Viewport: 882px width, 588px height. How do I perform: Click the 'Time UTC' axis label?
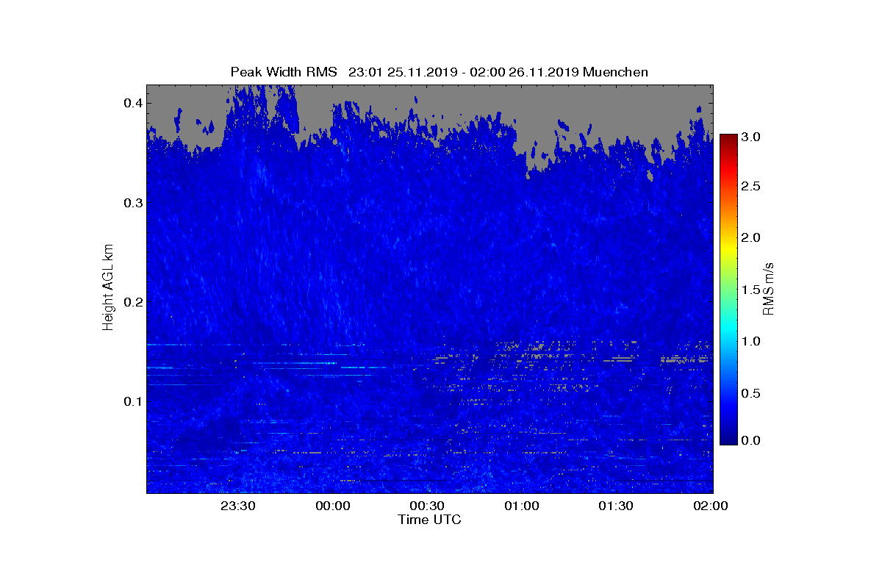point(429,520)
